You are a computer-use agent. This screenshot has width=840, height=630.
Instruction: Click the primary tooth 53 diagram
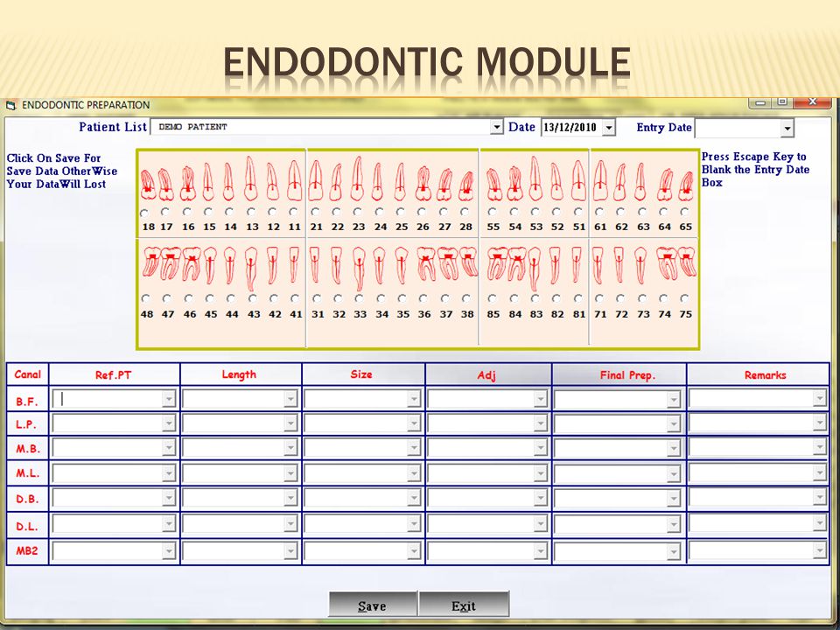click(x=535, y=178)
